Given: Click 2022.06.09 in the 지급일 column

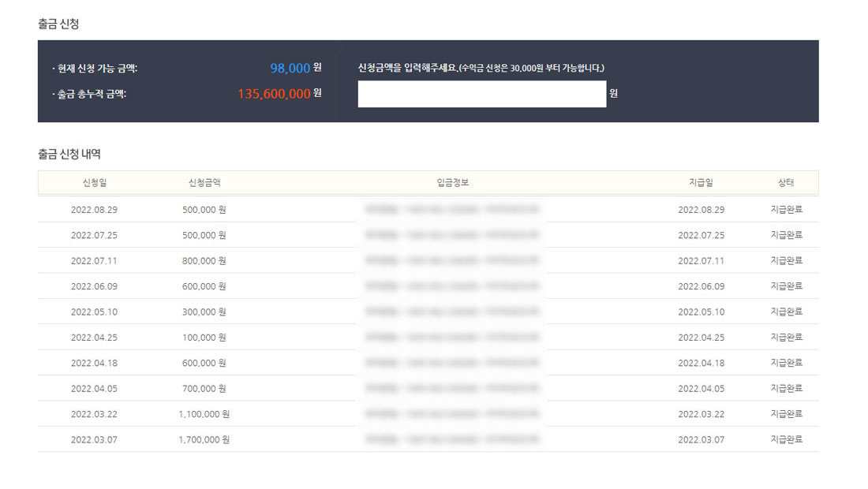Looking at the screenshot, I should point(701,286).
